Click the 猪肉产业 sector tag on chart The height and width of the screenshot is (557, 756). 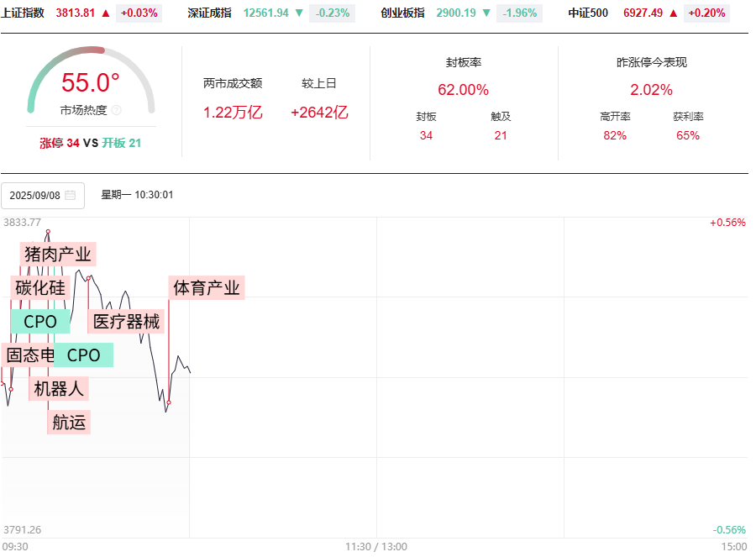[x=58, y=254]
